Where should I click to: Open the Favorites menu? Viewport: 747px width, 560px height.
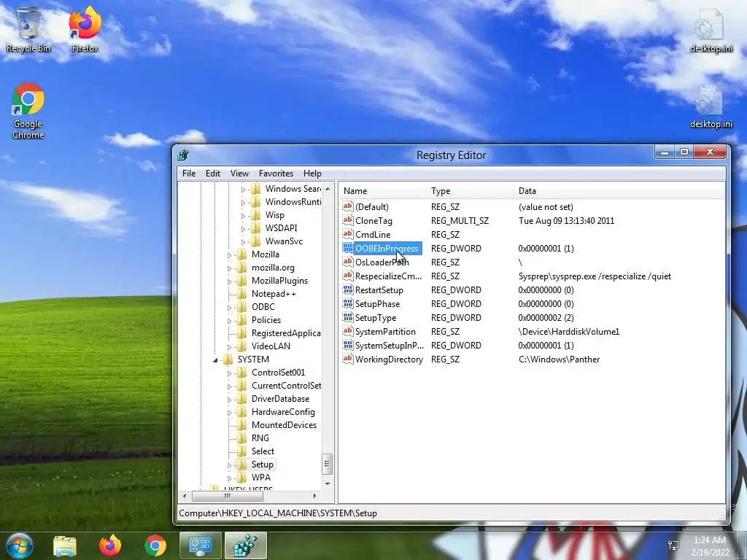276,174
